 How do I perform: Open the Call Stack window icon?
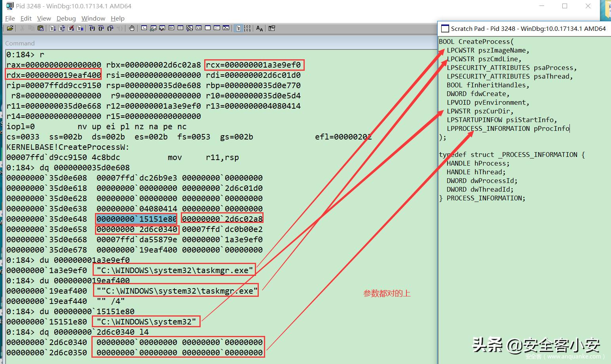tap(190, 28)
